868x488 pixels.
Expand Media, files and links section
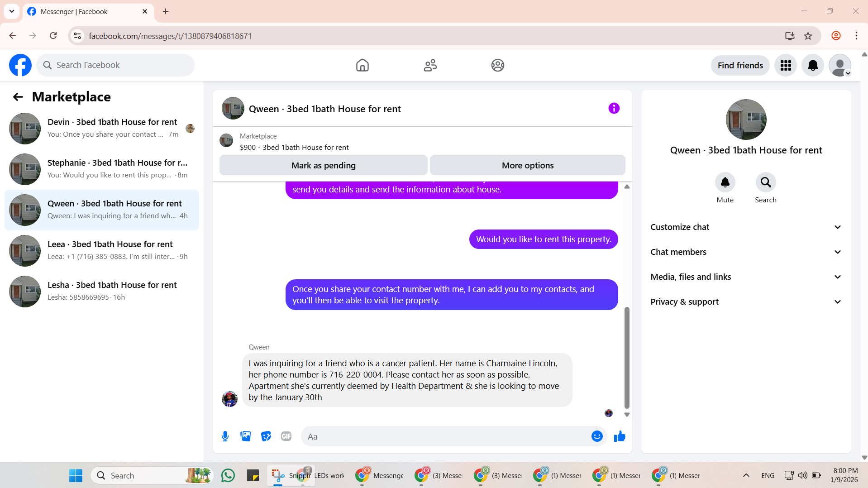tap(746, 277)
